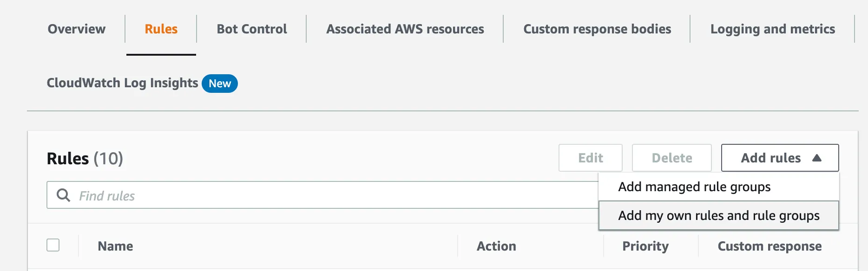The height and width of the screenshot is (271, 868).
Task: Tick the select-all rules checkbox
Action: point(53,245)
